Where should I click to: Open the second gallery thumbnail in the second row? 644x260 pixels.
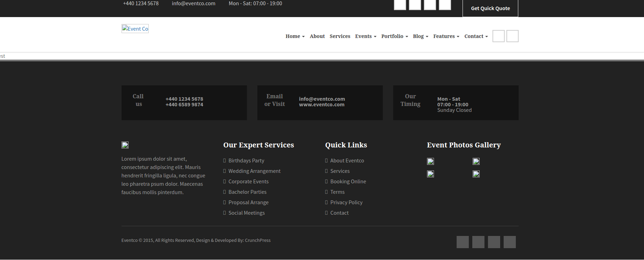476,174
